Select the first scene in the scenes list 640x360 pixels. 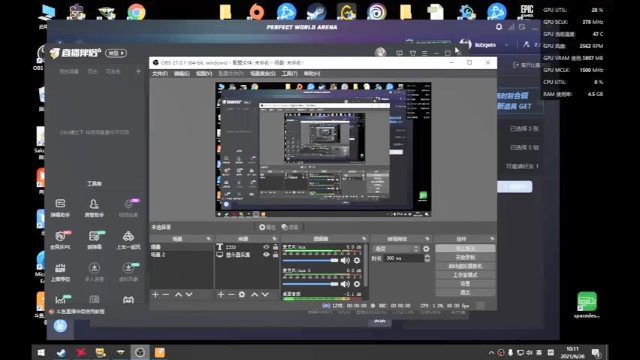181,247
